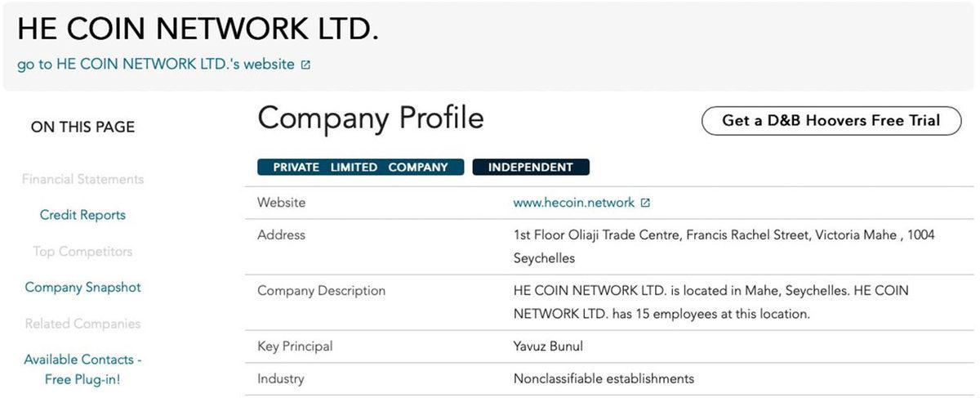The height and width of the screenshot is (398, 980).
Task: Click the INDEPENDENT badge
Action: point(531,167)
